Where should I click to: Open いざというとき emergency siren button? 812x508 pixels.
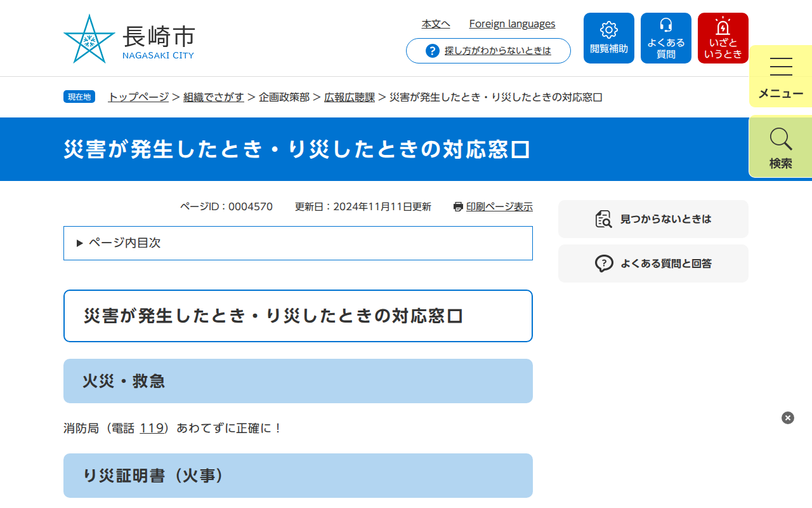point(723,38)
